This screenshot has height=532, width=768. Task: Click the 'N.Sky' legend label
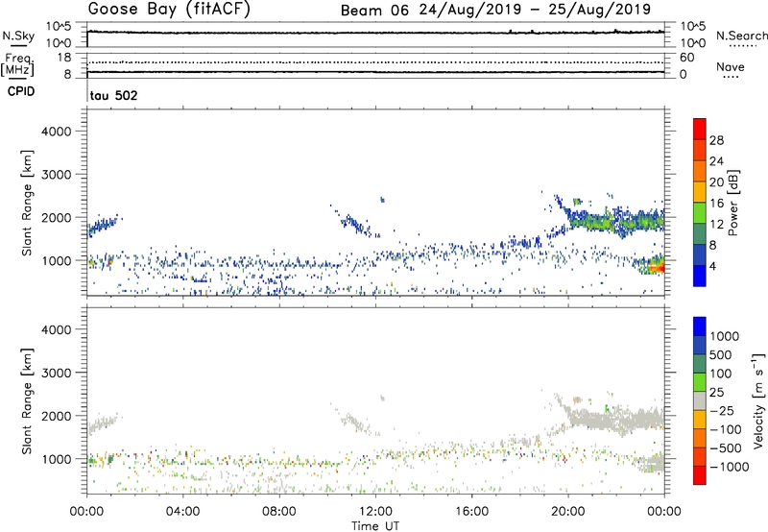click(18, 36)
